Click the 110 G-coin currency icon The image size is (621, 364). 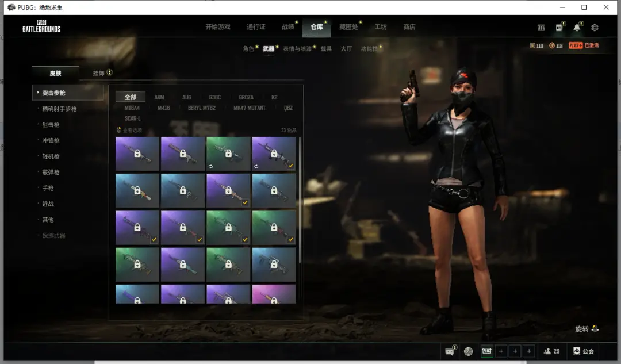pos(532,45)
